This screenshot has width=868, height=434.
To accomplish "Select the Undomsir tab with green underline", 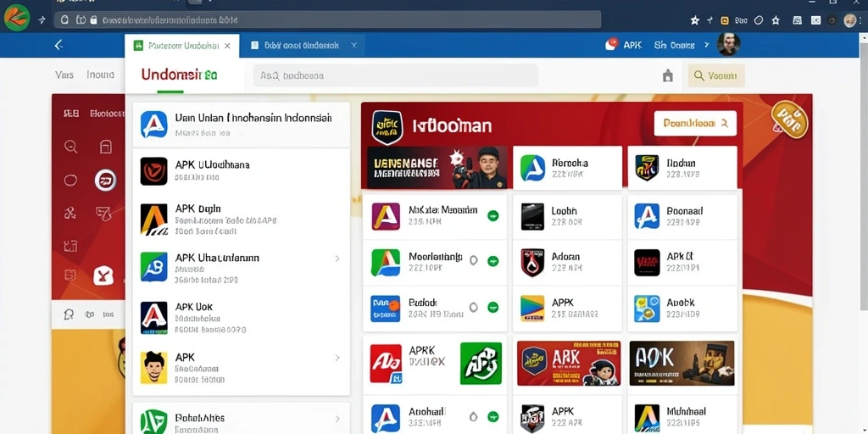I will click(x=180, y=75).
